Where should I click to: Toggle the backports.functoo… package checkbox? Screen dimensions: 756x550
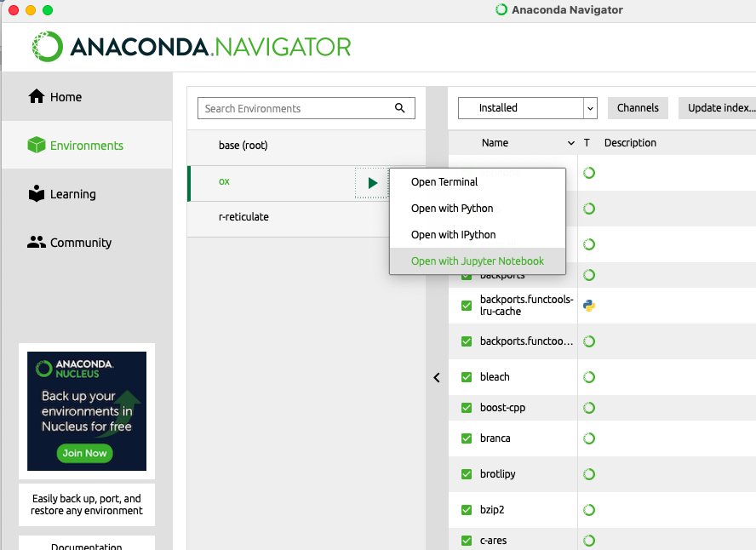(x=467, y=341)
